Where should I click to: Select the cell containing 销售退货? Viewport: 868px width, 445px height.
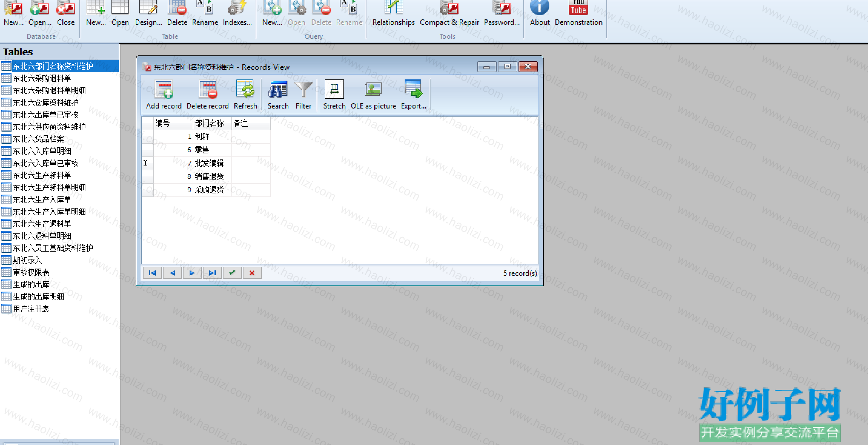coord(212,176)
